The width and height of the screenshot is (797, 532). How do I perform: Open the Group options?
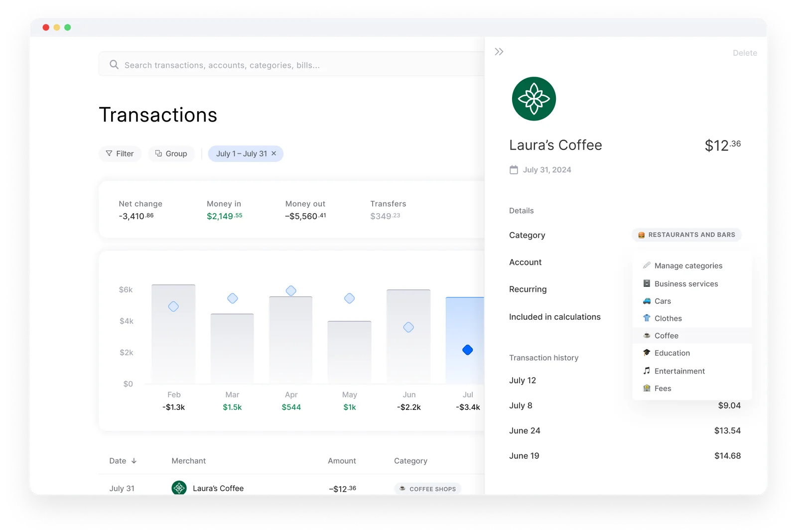pos(171,153)
